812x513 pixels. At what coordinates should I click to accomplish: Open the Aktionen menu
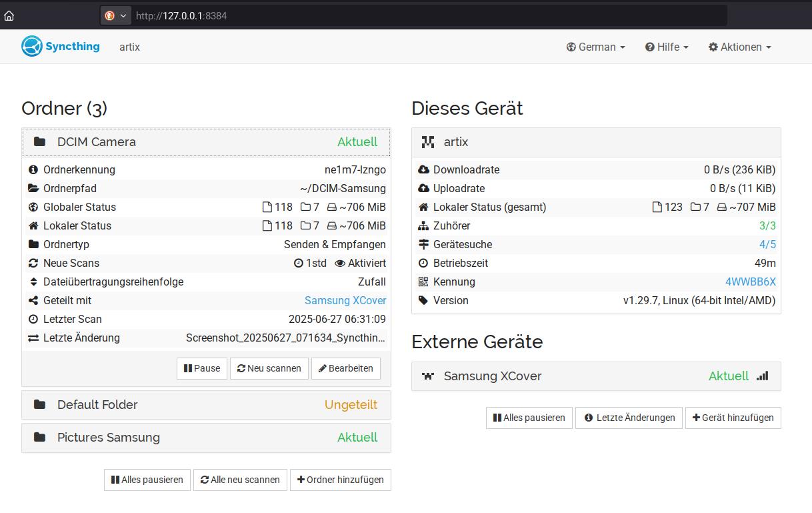(740, 47)
